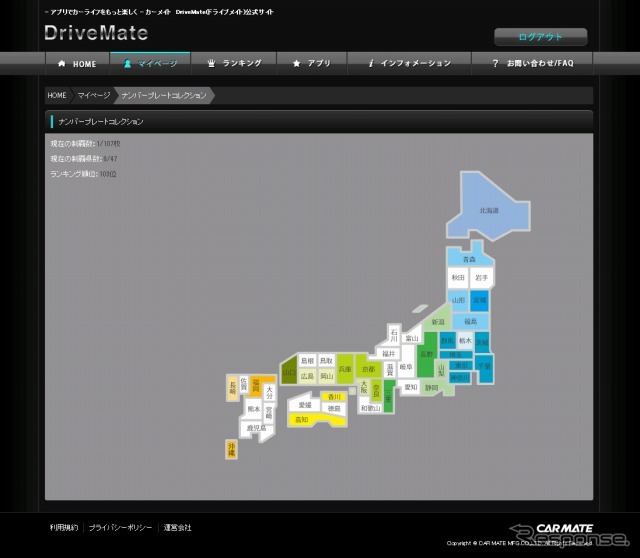Select 佐賀 prefecture on the map
The width and height of the screenshot is (640, 558).
(244, 384)
